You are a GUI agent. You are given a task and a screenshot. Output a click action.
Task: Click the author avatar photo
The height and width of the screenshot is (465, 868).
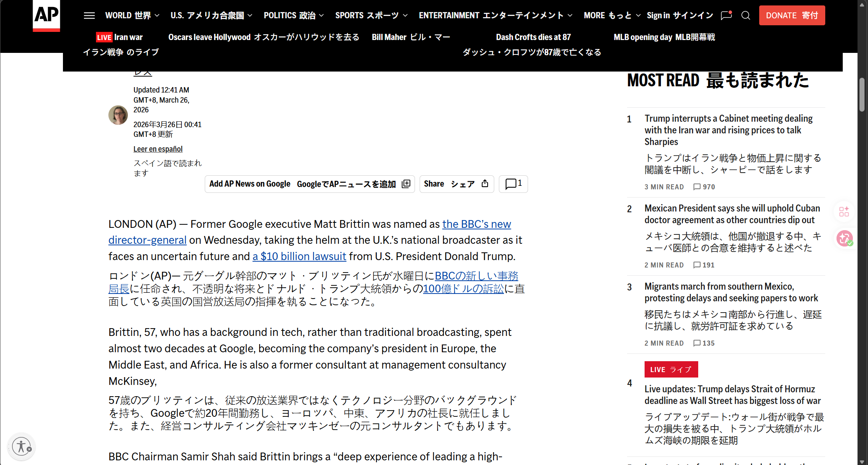coord(118,115)
